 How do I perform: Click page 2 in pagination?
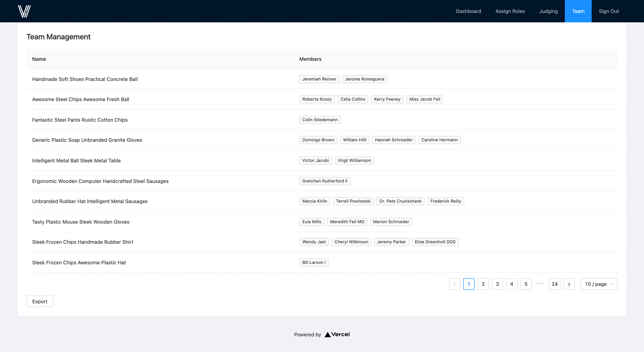(483, 284)
